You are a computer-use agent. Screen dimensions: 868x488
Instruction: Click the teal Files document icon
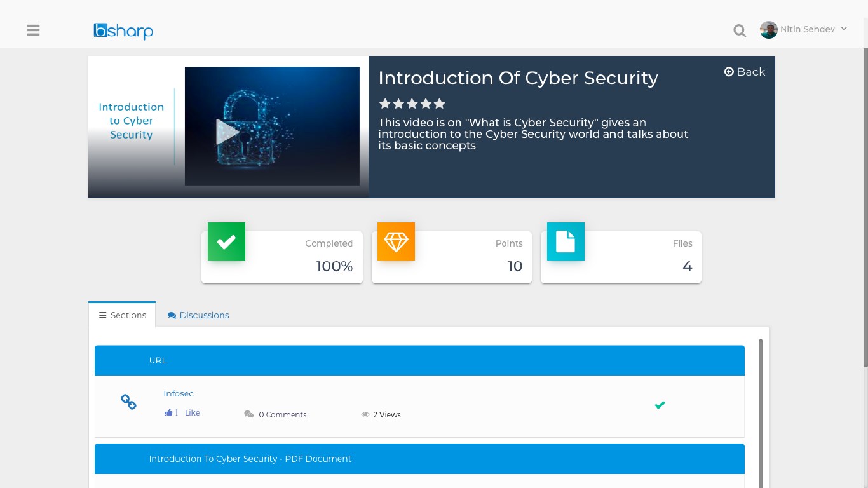(566, 241)
